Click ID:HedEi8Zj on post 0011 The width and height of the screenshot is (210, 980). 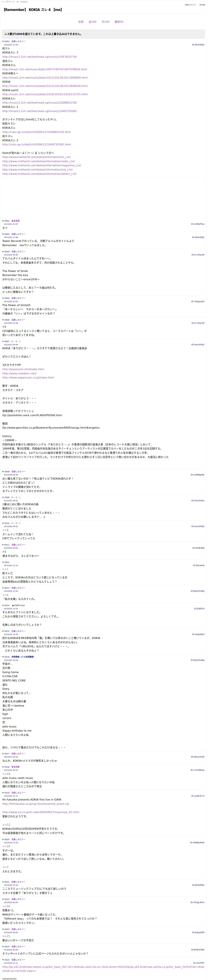click(x=198, y=548)
